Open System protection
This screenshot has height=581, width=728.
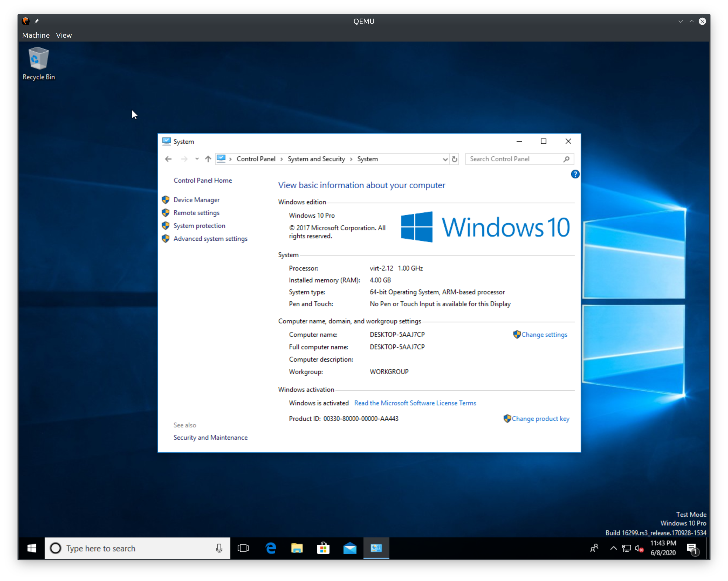(x=199, y=226)
